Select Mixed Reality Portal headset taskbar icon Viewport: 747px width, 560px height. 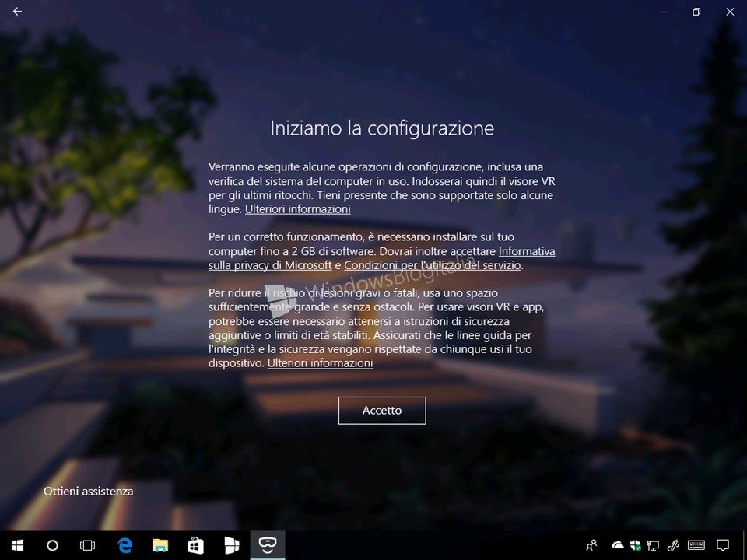pyautogui.click(x=267, y=545)
